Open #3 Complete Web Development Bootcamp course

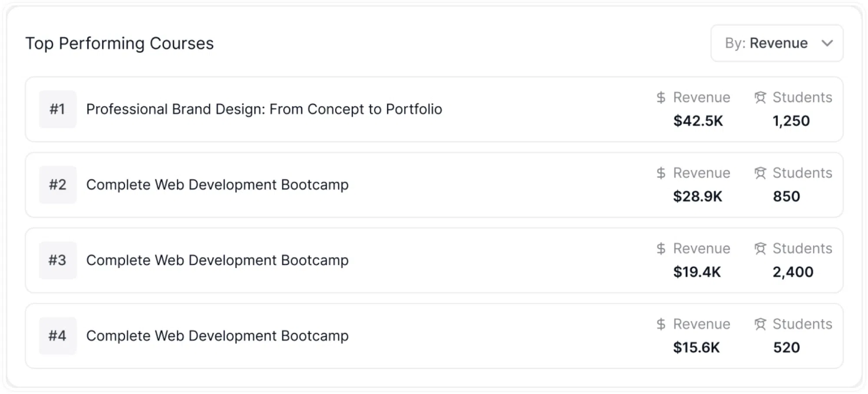217,260
